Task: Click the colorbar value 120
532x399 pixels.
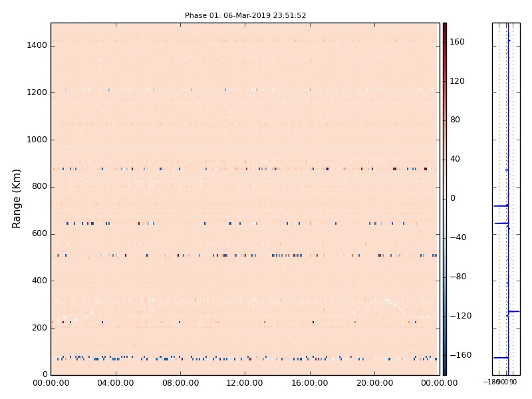Action: 457,81
